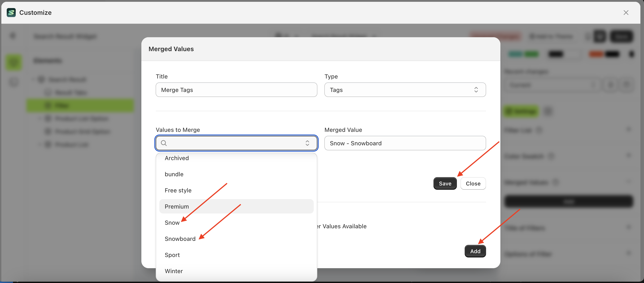644x283 pixels.
Task: Toggle the Values to Merge dropdown chevrons
Action: click(x=307, y=143)
